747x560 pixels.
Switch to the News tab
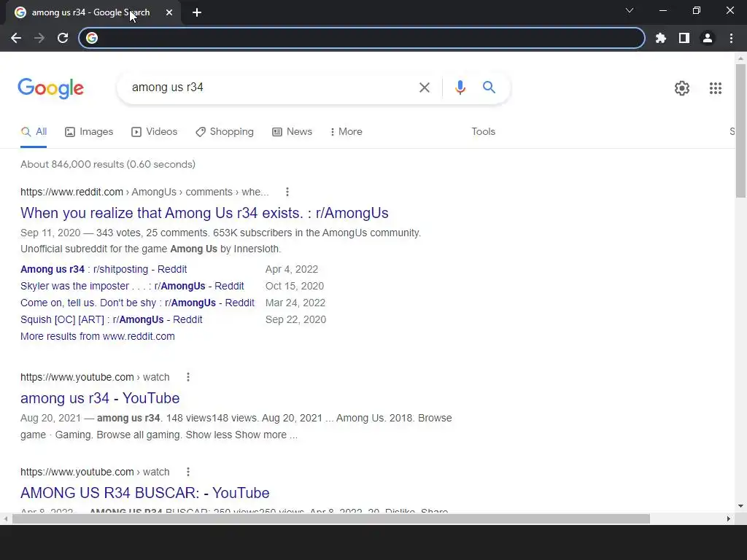[292, 132]
